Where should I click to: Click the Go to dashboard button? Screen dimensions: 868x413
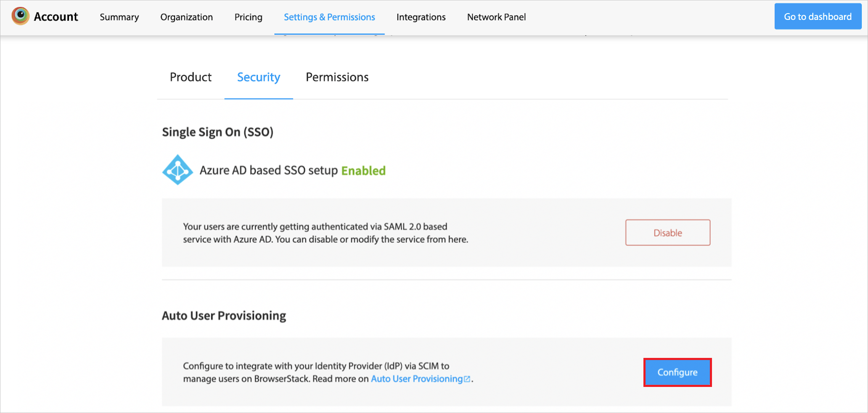click(x=818, y=16)
